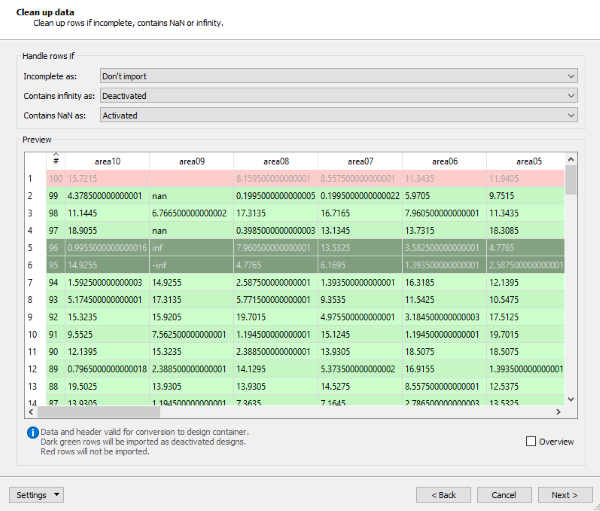Screen dimensions: 600x511
Task: Select the '-inf' cell in row 6
Action: click(192, 265)
